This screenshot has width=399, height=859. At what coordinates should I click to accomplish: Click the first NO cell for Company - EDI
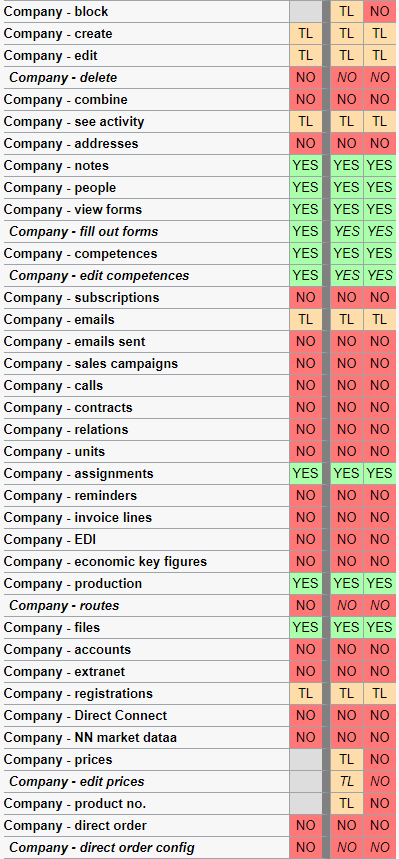tap(306, 540)
